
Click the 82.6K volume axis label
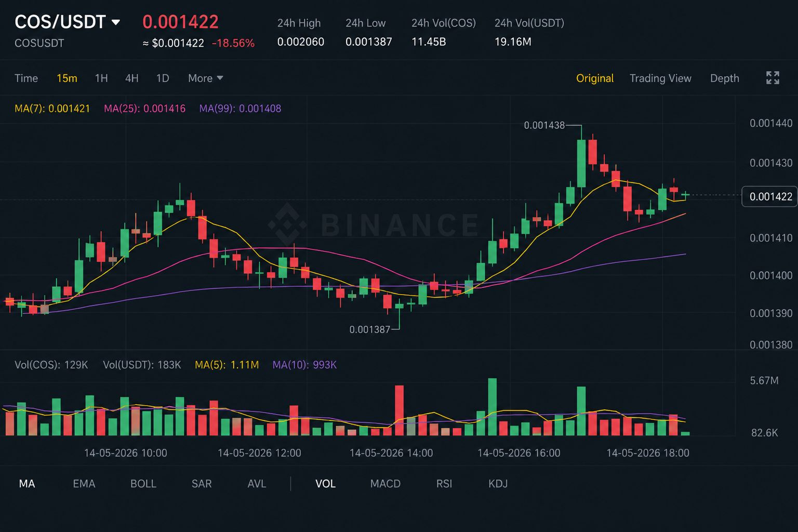[x=764, y=433]
